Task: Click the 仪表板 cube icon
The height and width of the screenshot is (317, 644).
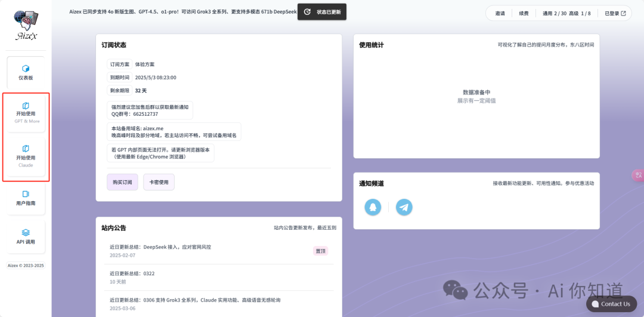Action: coord(26,68)
